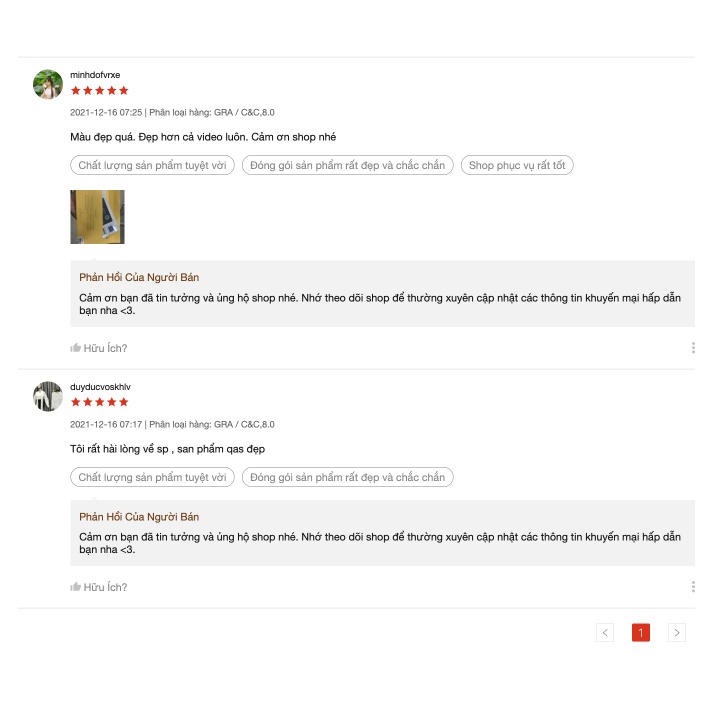Screen dimensions: 704x704
Task: Click second review's "Chất lượng sản phẩm tuyệt vời" tag
Action: (x=152, y=477)
